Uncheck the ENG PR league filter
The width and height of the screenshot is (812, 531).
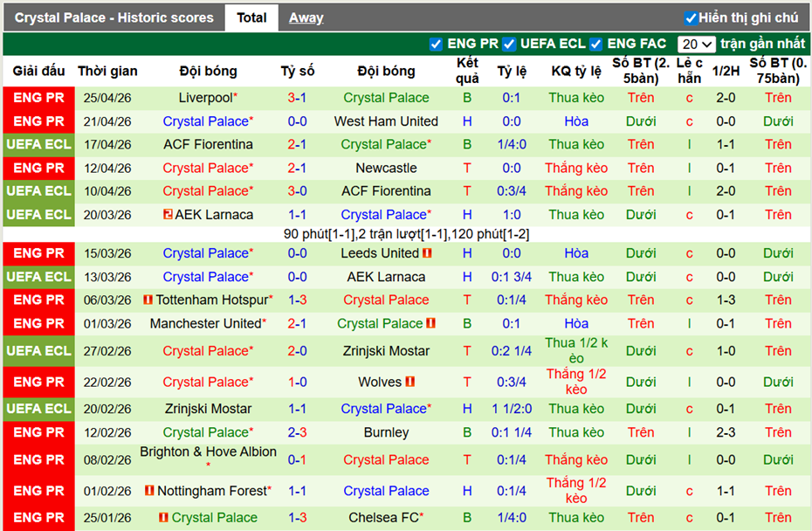(x=436, y=44)
